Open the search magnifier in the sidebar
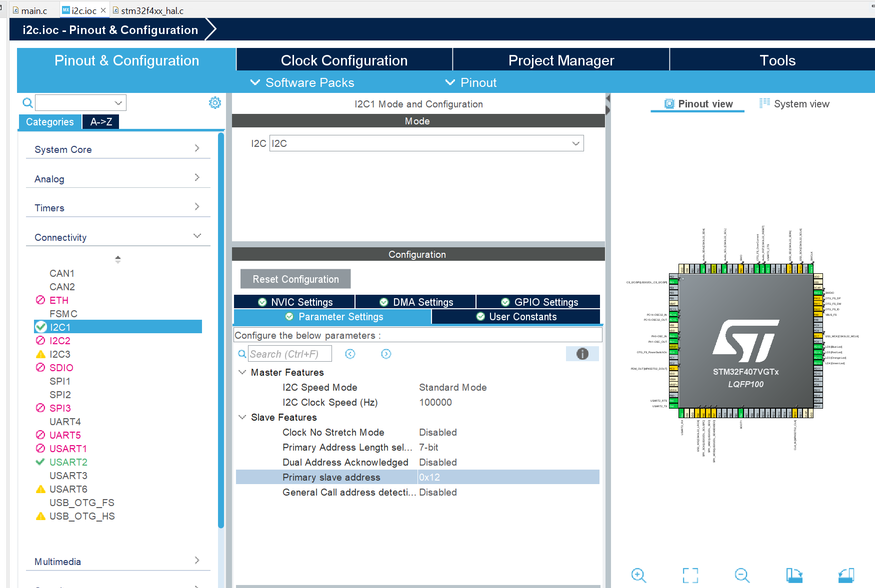This screenshot has height=588, width=875. point(27,102)
